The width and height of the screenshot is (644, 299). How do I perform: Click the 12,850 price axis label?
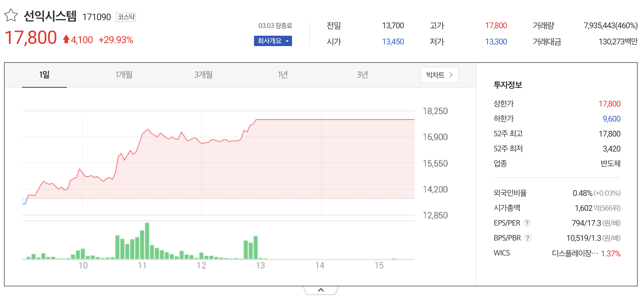click(x=435, y=215)
